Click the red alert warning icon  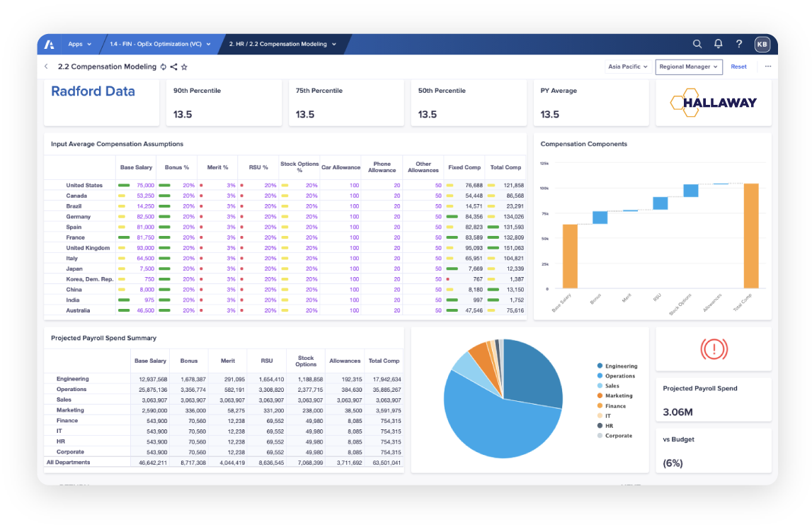pyautogui.click(x=714, y=349)
